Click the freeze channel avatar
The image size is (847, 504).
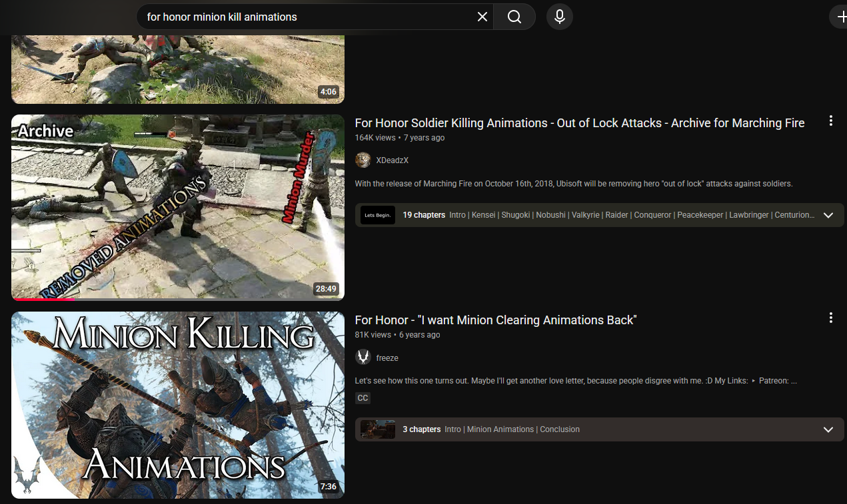(363, 358)
